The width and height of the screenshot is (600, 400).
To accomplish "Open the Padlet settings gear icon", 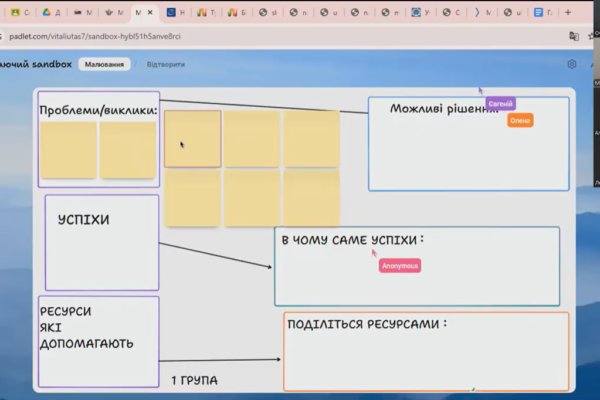I will pos(571,64).
